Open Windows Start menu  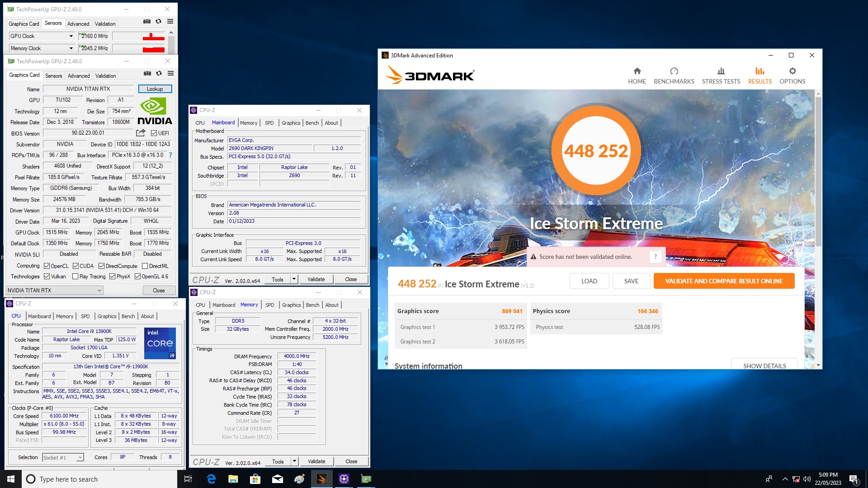[x=11, y=479]
